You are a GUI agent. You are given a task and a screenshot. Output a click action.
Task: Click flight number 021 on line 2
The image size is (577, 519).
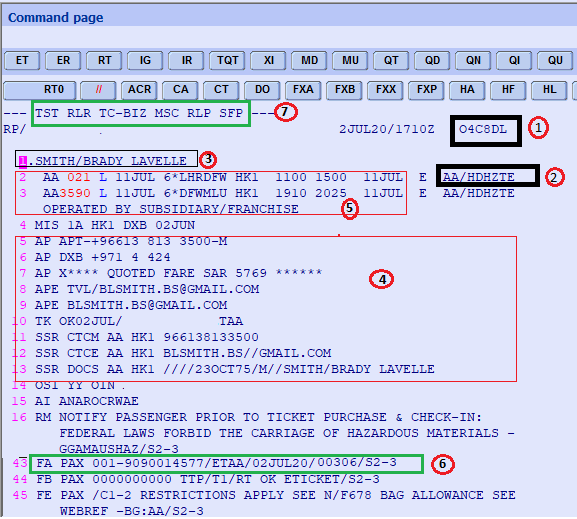click(x=79, y=177)
